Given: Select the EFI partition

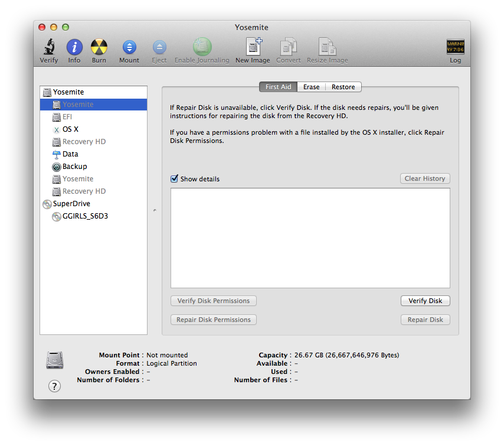Looking at the screenshot, I should tap(93, 117).
